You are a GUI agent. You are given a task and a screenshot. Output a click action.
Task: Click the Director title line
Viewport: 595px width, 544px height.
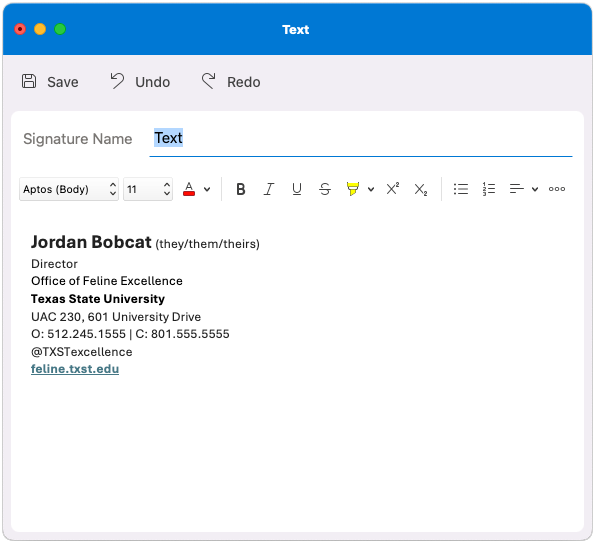click(x=54, y=264)
